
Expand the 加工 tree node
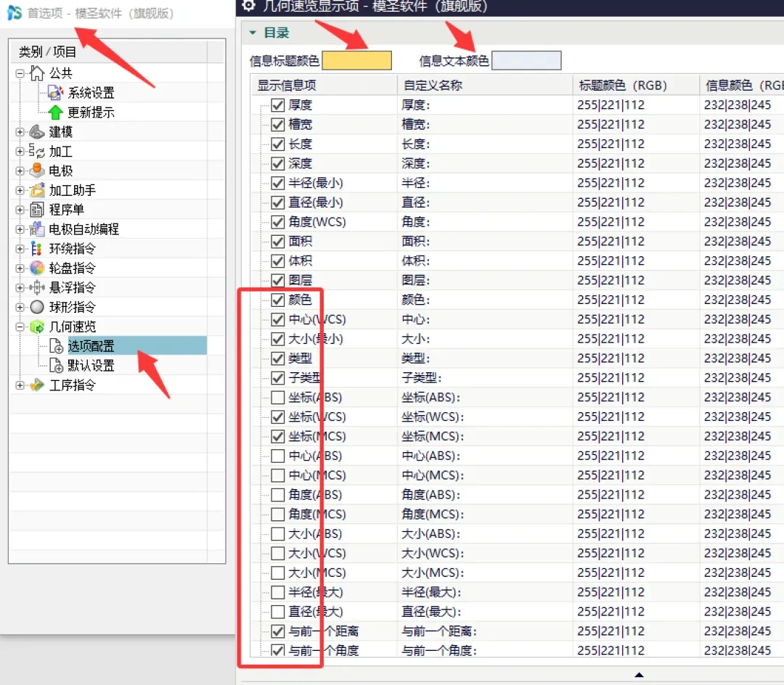pyautogui.click(x=20, y=151)
